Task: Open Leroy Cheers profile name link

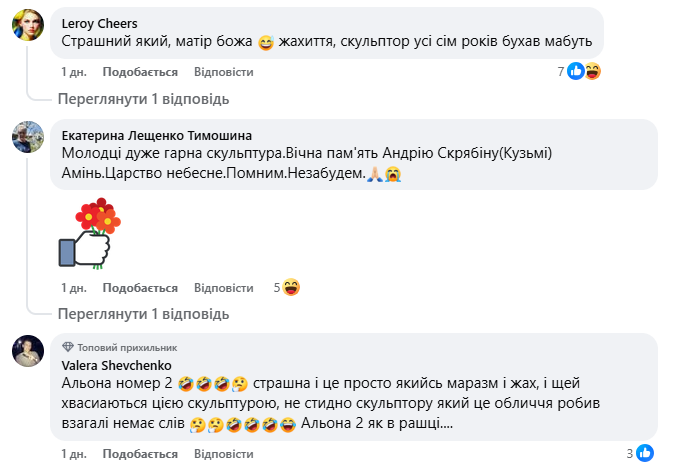Action: [x=98, y=23]
